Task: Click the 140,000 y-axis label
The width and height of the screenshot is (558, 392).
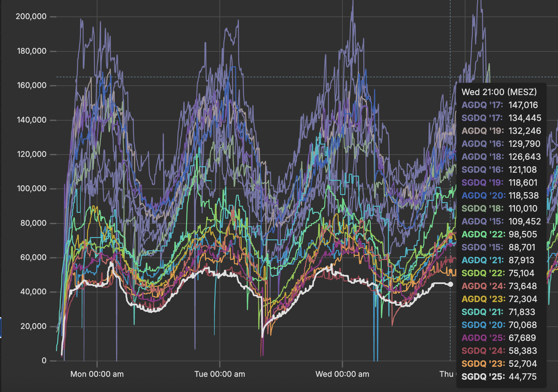Action: pos(32,120)
